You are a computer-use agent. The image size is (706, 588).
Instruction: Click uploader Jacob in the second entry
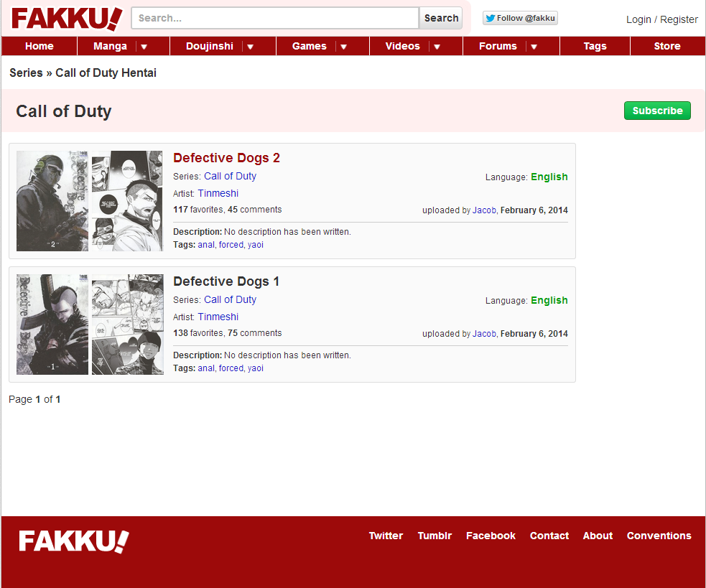pyautogui.click(x=484, y=334)
